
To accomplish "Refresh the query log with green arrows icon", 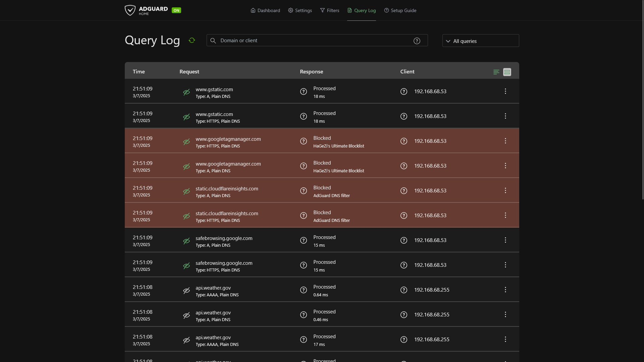I will pyautogui.click(x=192, y=40).
